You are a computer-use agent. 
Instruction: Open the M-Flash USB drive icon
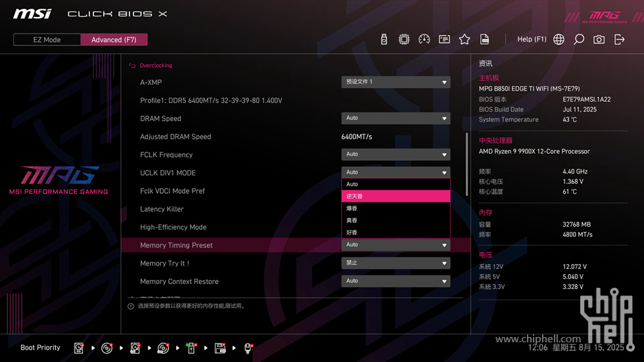pyautogui.click(x=384, y=39)
